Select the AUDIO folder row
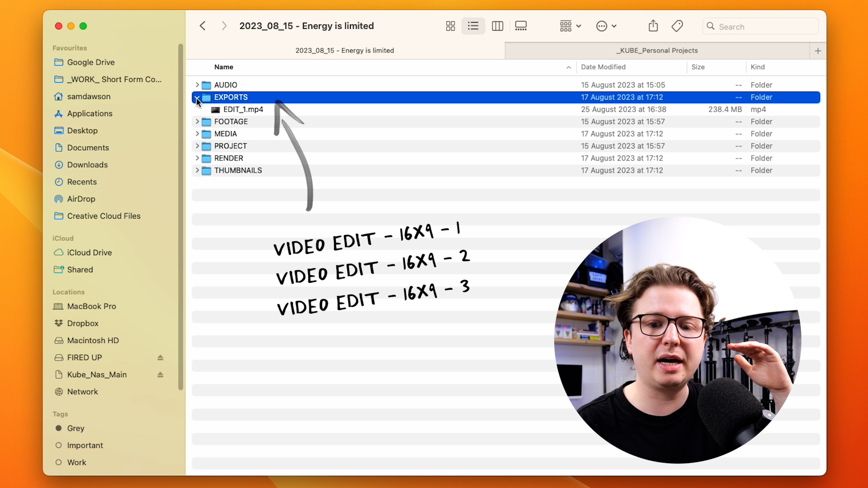The image size is (868, 488). pyautogui.click(x=506, y=85)
